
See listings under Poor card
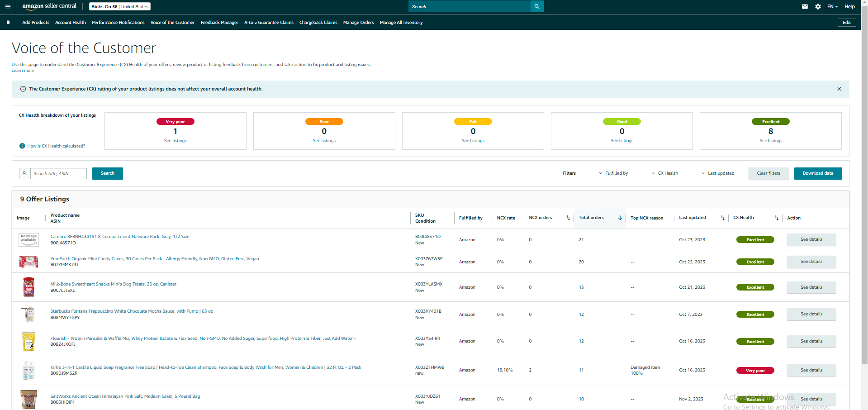pyautogui.click(x=324, y=141)
